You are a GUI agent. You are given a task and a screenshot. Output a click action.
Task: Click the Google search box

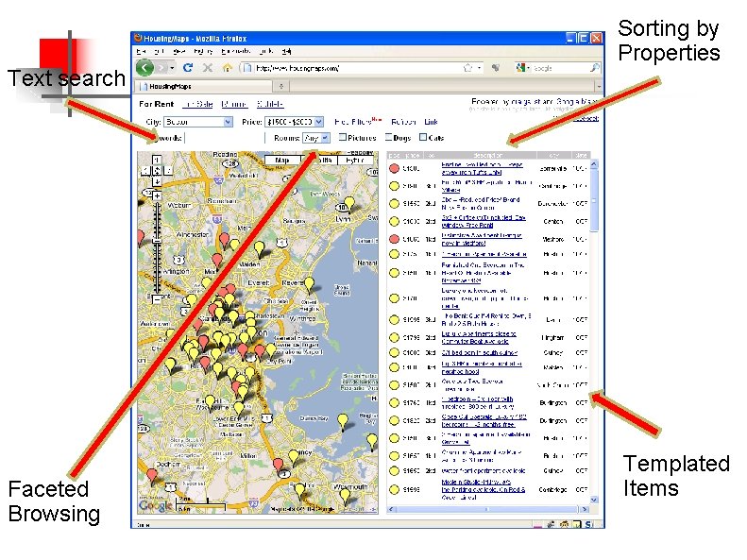click(560, 68)
